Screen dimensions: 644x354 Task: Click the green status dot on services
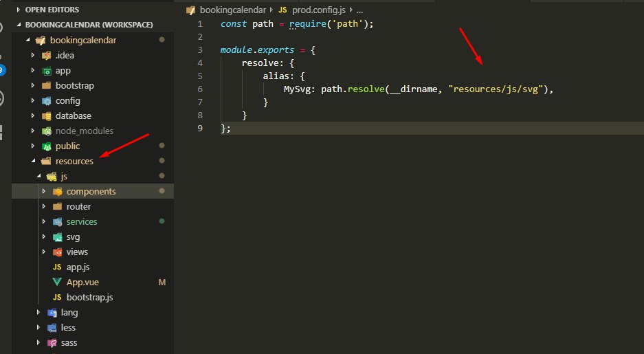tap(162, 221)
